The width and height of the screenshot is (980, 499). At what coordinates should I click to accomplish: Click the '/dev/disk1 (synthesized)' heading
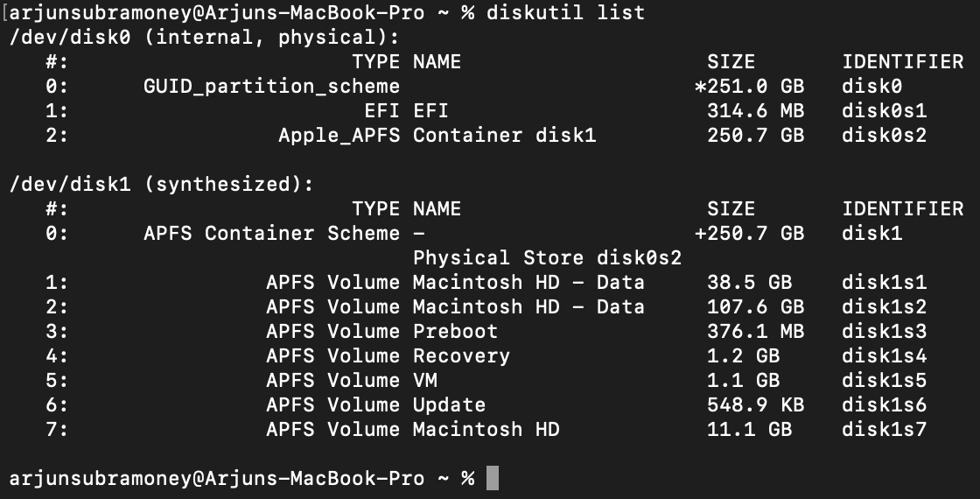pos(161,185)
